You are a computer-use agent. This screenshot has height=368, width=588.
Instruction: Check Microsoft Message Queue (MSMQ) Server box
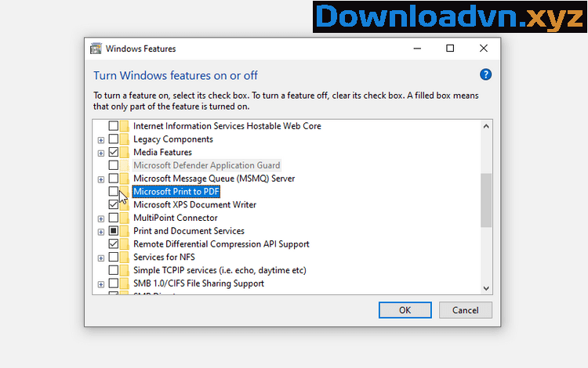[x=113, y=179]
